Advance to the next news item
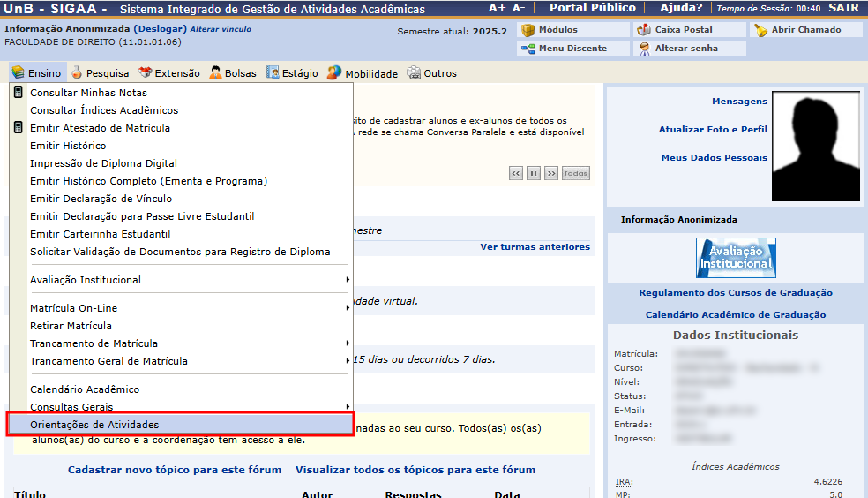The height and width of the screenshot is (498, 868). (x=551, y=173)
